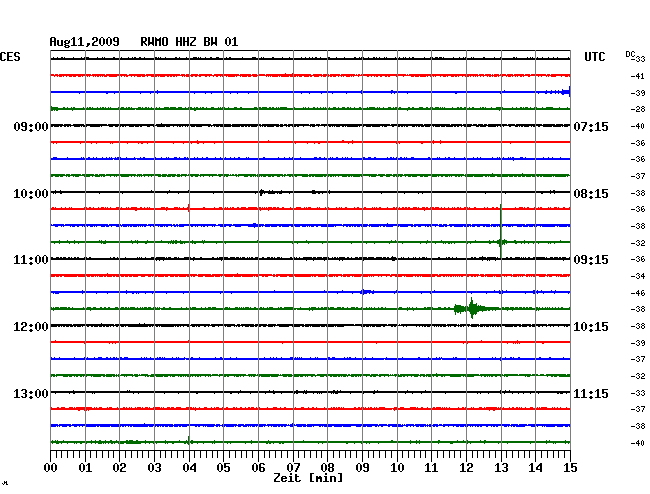Select minute 07 on the time axis
This screenshot has height=494, width=650.
[293, 468]
